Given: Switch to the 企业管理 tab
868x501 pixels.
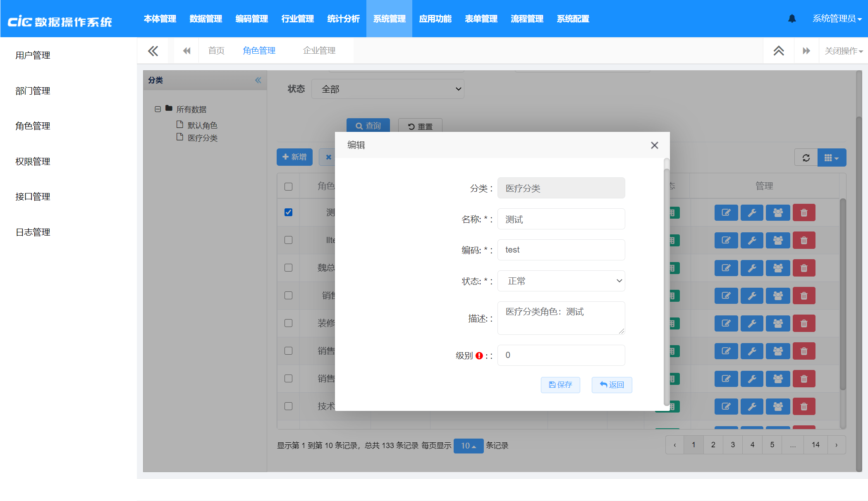Looking at the screenshot, I should tap(319, 50).
